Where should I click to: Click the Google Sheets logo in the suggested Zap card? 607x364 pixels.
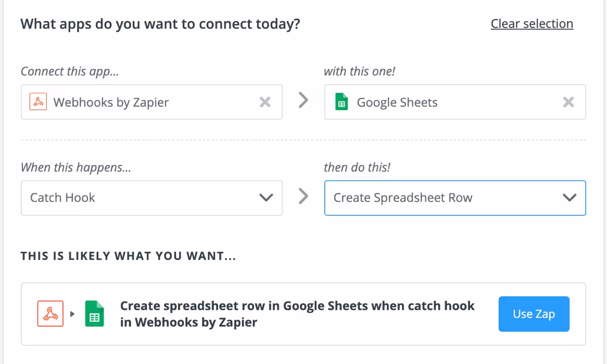pyautogui.click(x=94, y=314)
